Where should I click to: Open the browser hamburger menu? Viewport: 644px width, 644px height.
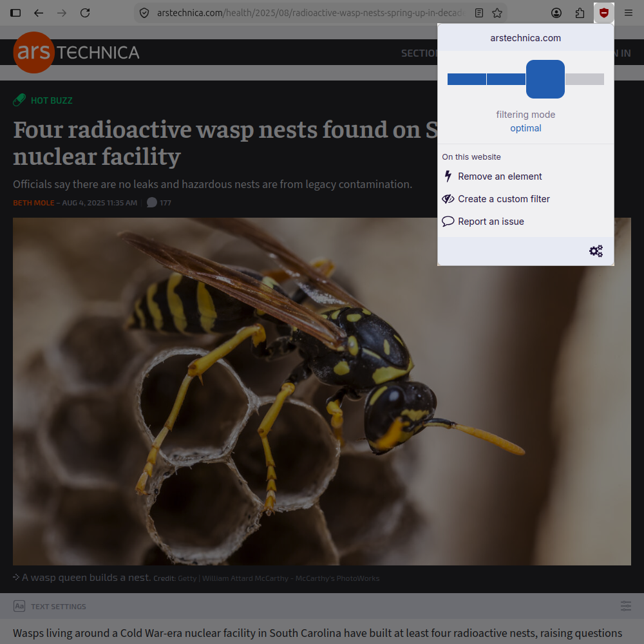click(x=628, y=13)
